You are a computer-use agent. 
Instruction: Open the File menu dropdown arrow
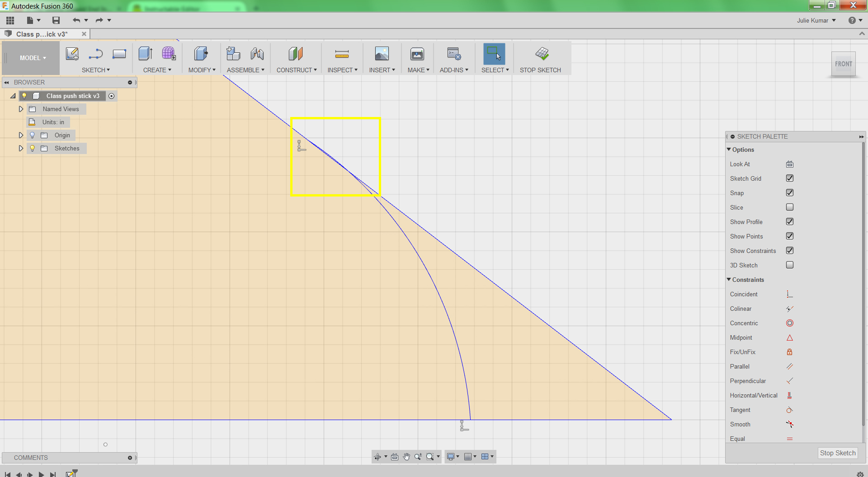[39, 20]
